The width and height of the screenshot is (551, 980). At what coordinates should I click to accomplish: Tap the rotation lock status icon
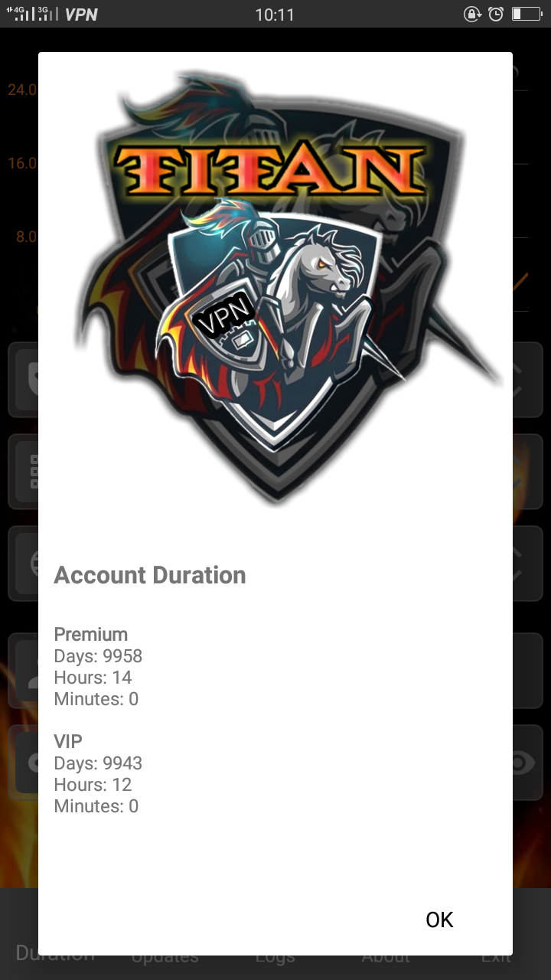472,15
